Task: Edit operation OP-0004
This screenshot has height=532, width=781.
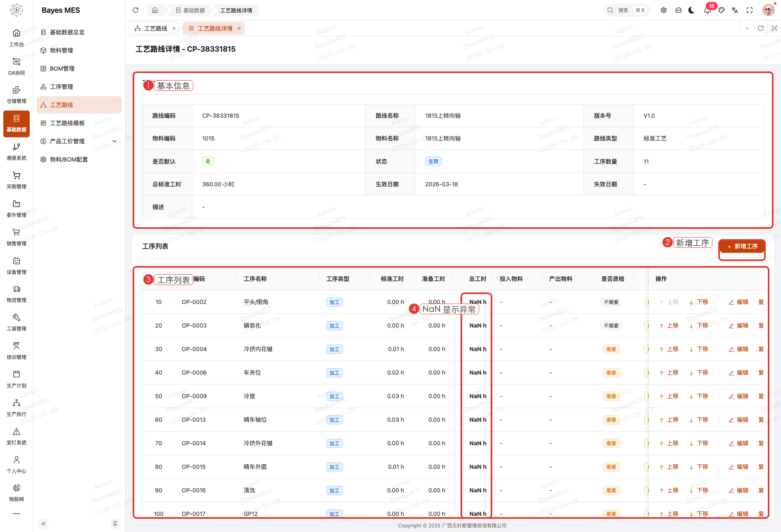Action: [x=738, y=349]
